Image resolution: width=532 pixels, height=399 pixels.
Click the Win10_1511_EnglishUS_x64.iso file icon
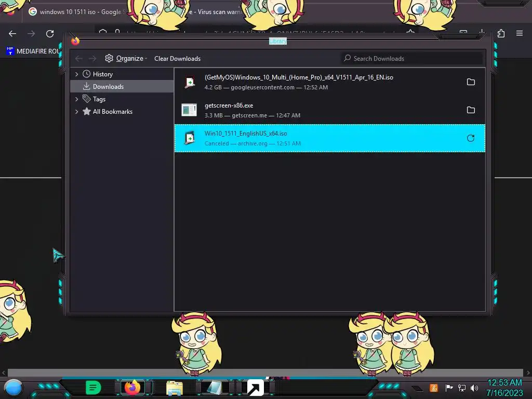pos(189,138)
